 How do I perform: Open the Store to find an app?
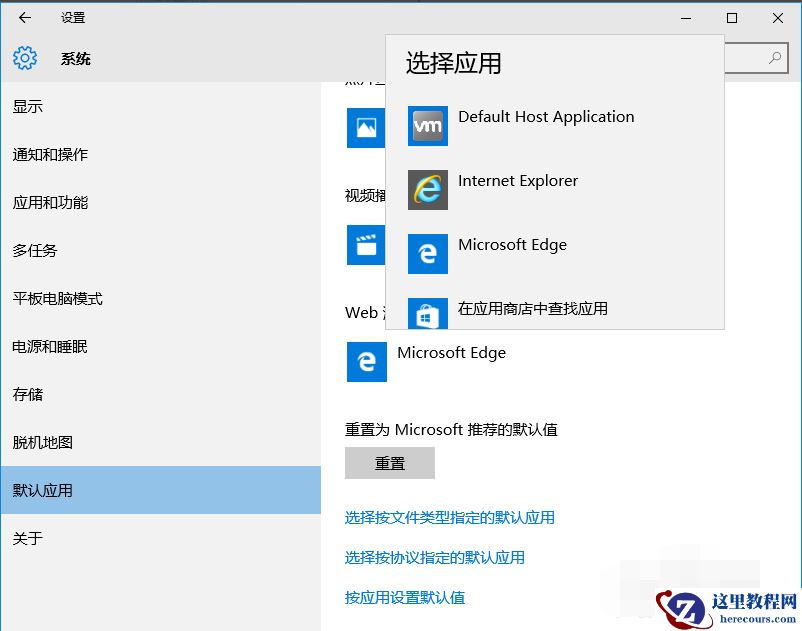pos(532,309)
